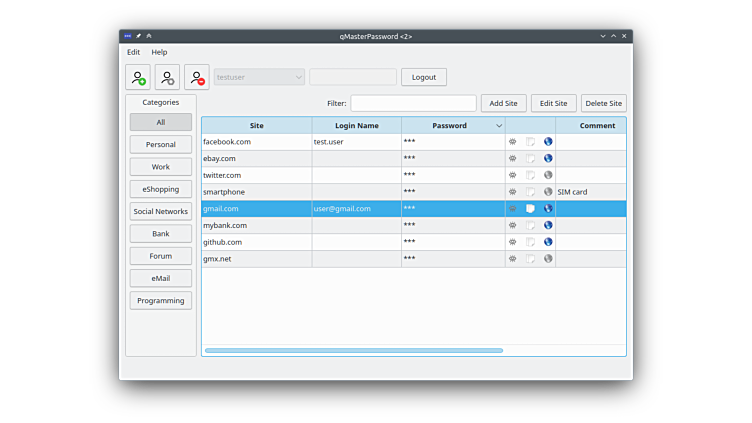This screenshot has height=423, width=752.
Task: Click the horizontal scrollbar below the table
Action: 354,351
